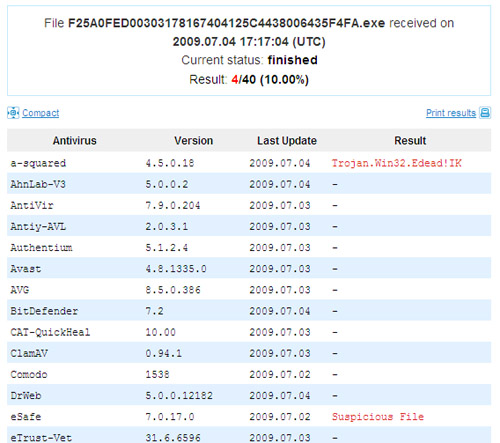
Task: Select the Authentium antivirus name
Action: coord(41,248)
